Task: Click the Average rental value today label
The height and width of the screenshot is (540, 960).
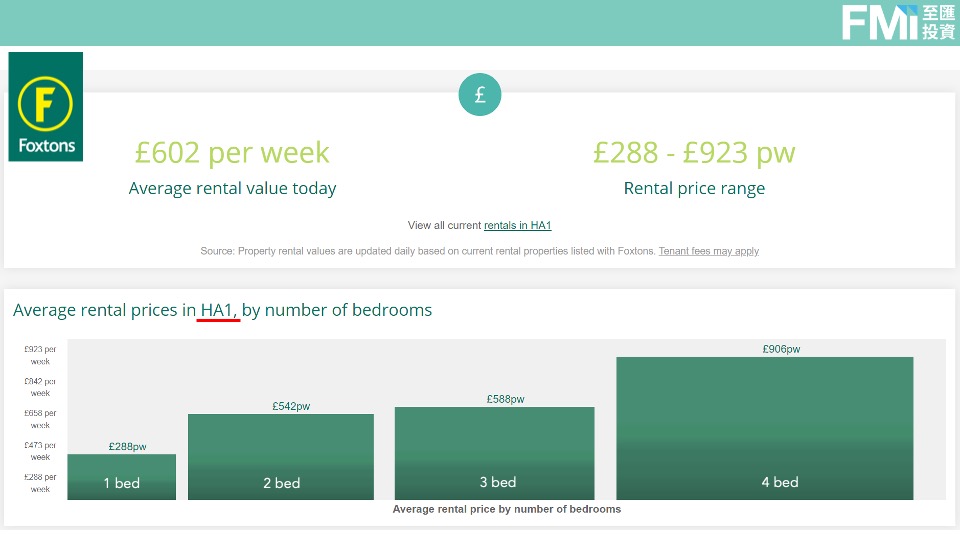Action: (232, 188)
